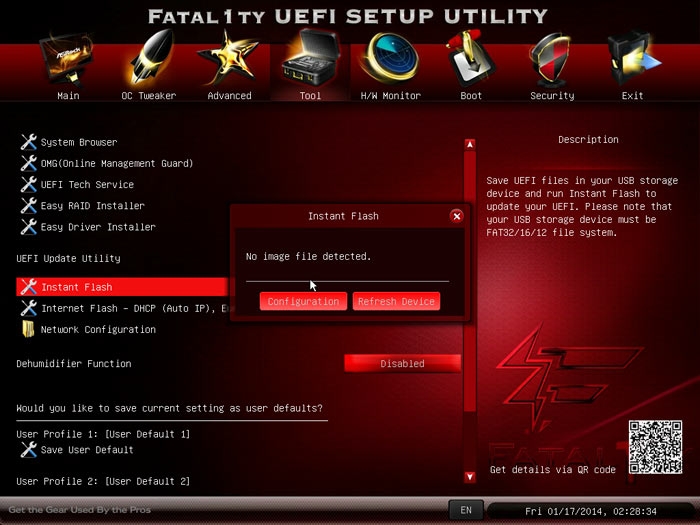The height and width of the screenshot is (525, 700).
Task: Open the Advanced star icon
Action: [229, 58]
